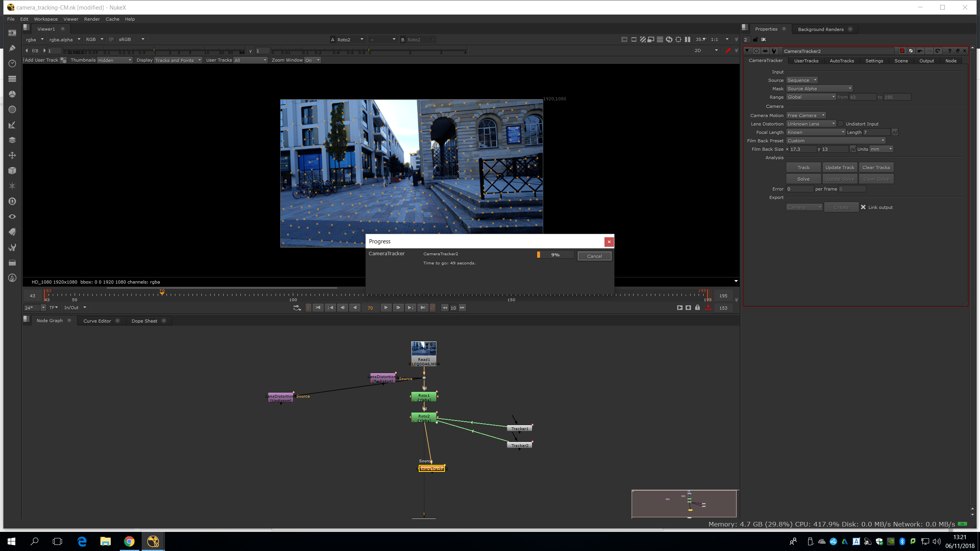Open the Lens Distortion dropdown
The height and width of the screenshot is (551, 980).
(x=811, y=124)
